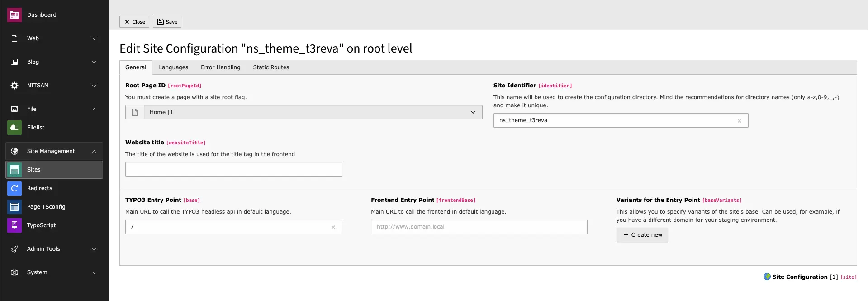868x301 pixels.
Task: Open the Error Handling tab
Action: [x=221, y=67]
